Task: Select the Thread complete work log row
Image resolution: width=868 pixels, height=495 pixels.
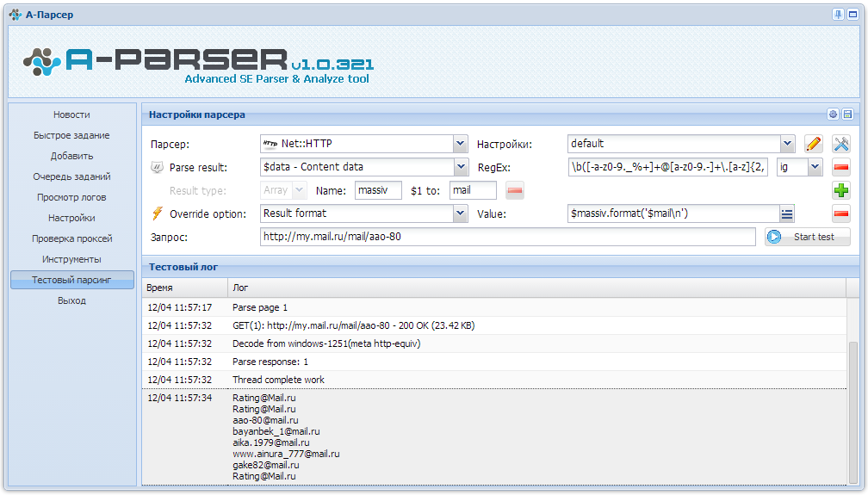Action: coord(494,380)
